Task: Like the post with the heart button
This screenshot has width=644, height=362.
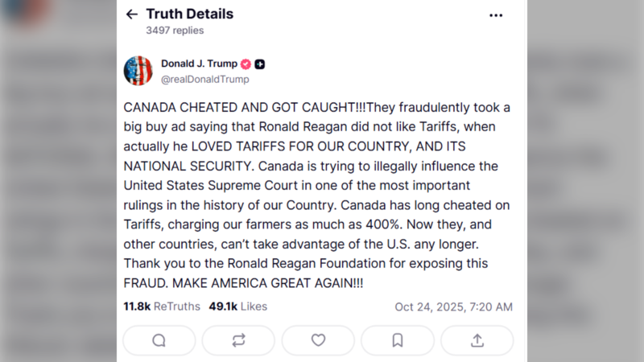Action: pyautogui.click(x=318, y=340)
